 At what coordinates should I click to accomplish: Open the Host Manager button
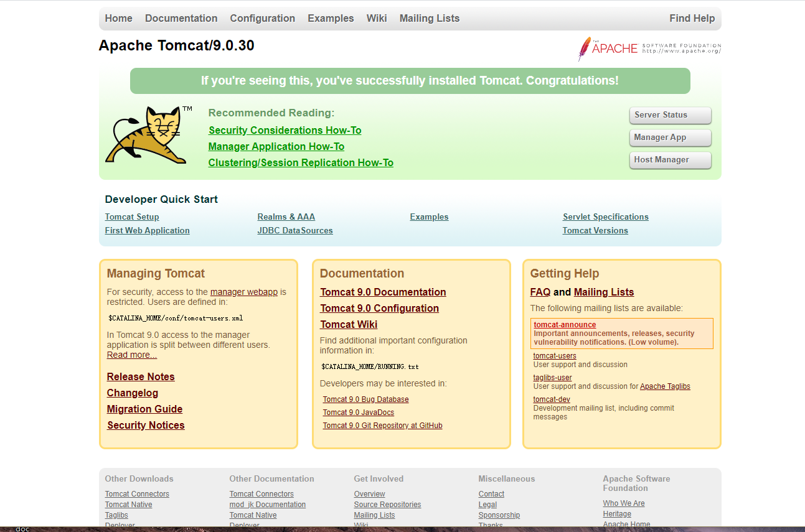(x=670, y=160)
